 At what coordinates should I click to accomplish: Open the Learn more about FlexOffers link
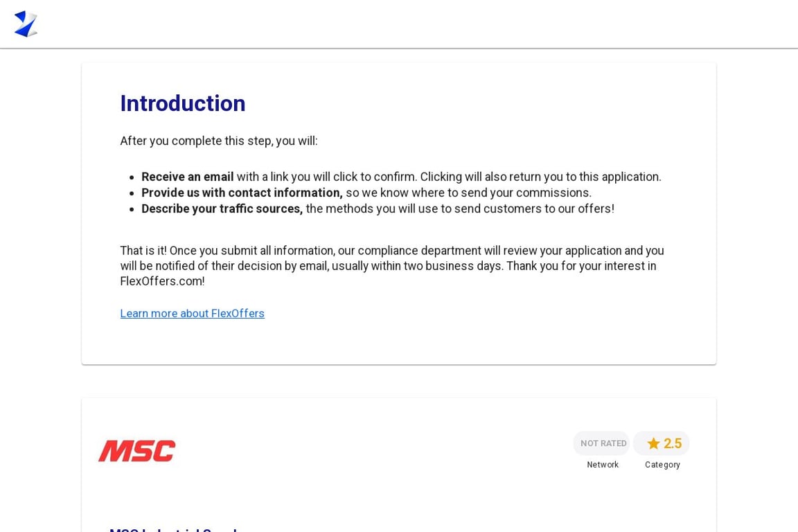click(192, 313)
